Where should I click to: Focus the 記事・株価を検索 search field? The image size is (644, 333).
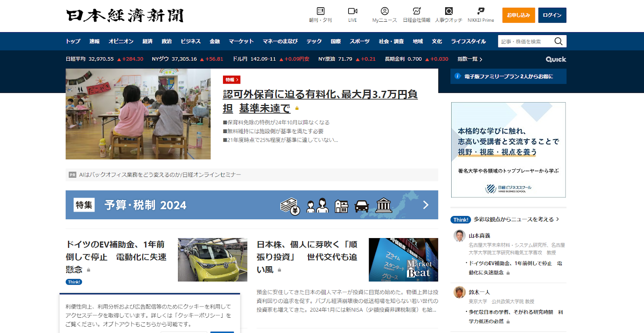click(x=526, y=41)
